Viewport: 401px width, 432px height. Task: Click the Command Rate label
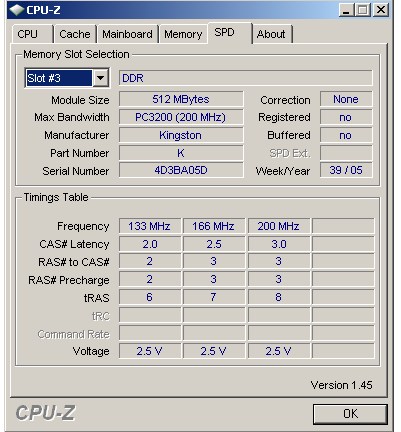click(x=73, y=334)
